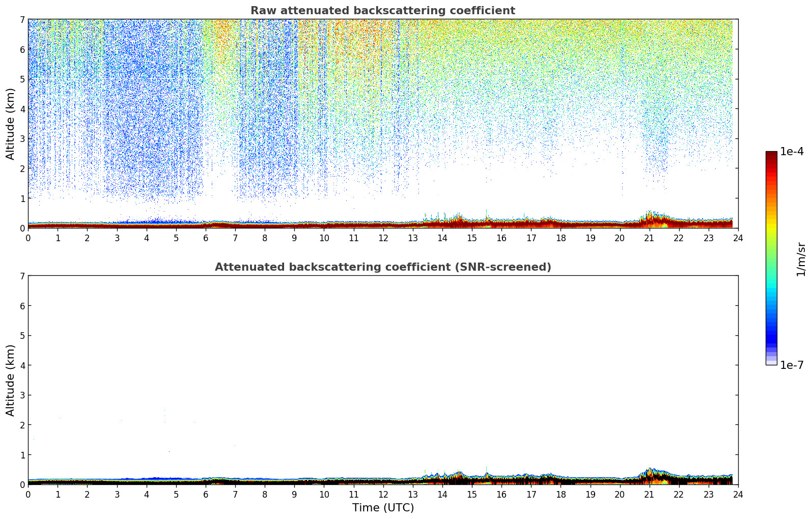
Task: Click the pale blue bottom of the colorbar
Action: click(771, 361)
